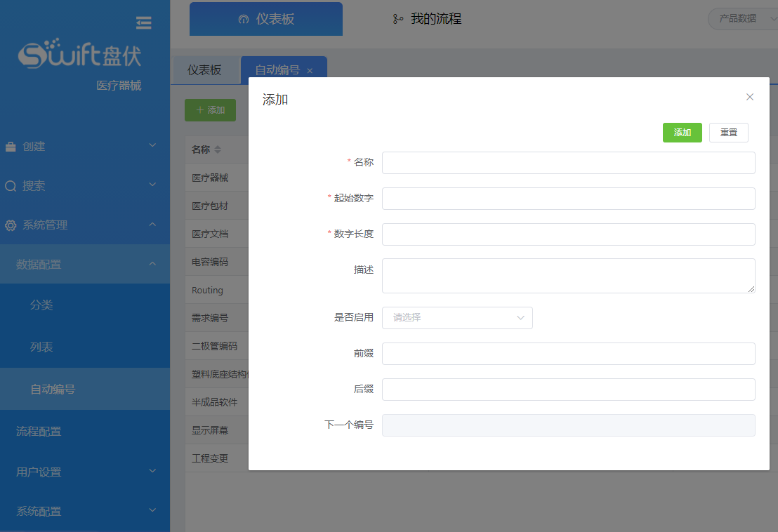Switch to the 仪表板 page tab
The width and height of the screenshot is (778, 532).
click(204, 70)
